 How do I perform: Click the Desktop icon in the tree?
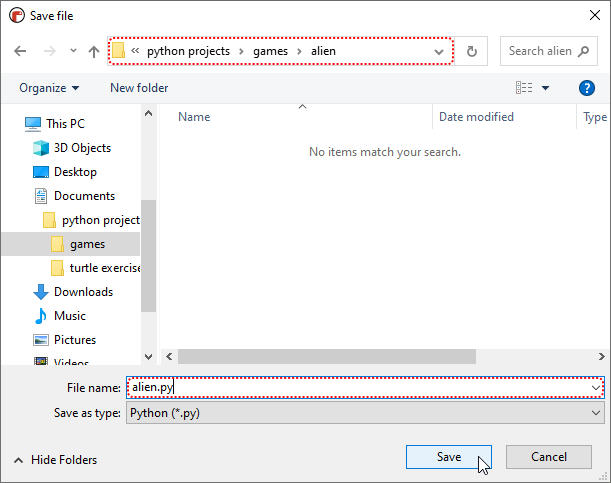pos(41,172)
